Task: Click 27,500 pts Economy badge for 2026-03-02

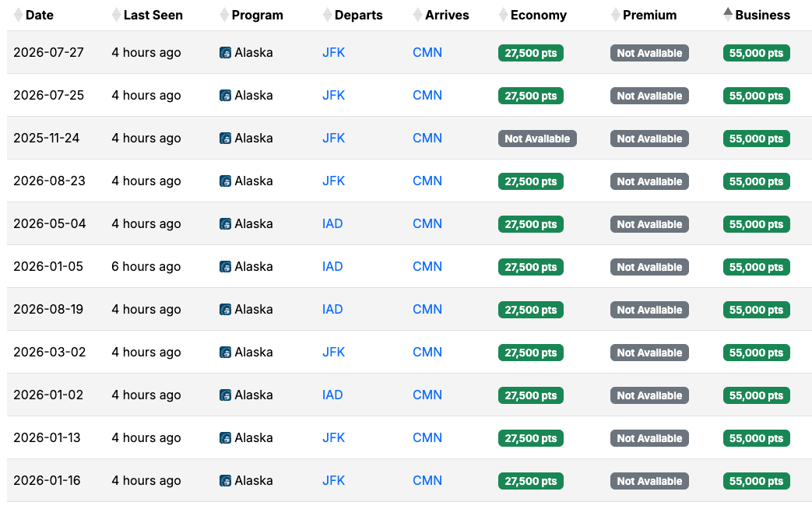Action: click(531, 353)
